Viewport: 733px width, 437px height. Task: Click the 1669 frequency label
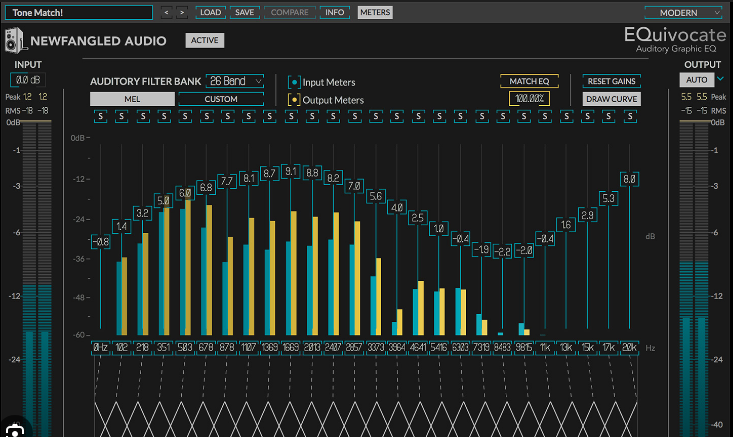291,348
